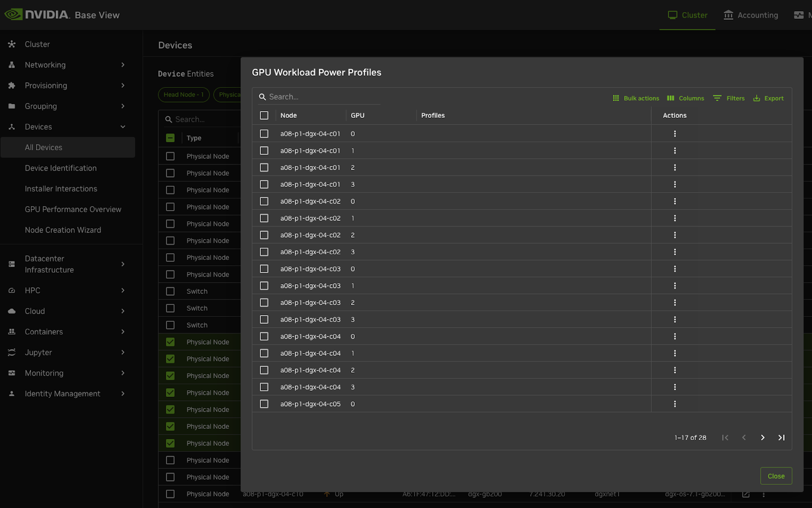Open the Filters panel
Viewport: 812px width, 508px height.
728,98
